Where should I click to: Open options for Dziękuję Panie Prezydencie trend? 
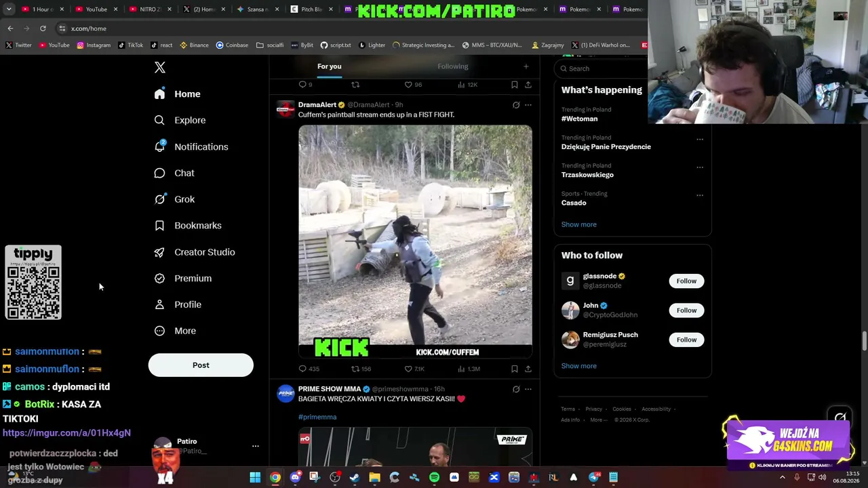pos(700,140)
